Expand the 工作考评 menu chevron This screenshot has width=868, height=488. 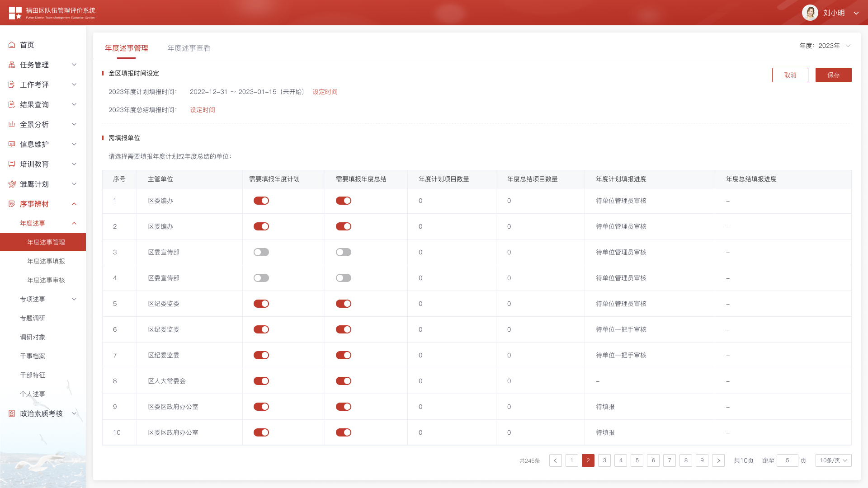pos(74,84)
